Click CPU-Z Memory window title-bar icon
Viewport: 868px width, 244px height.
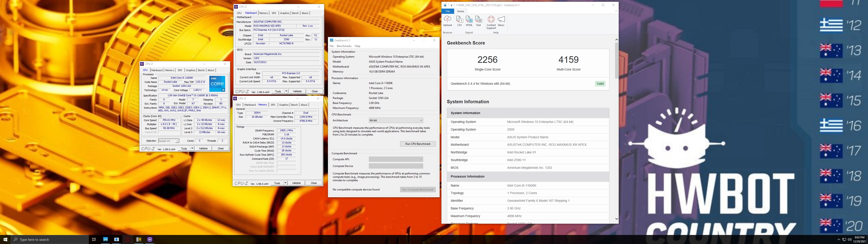pos(235,99)
